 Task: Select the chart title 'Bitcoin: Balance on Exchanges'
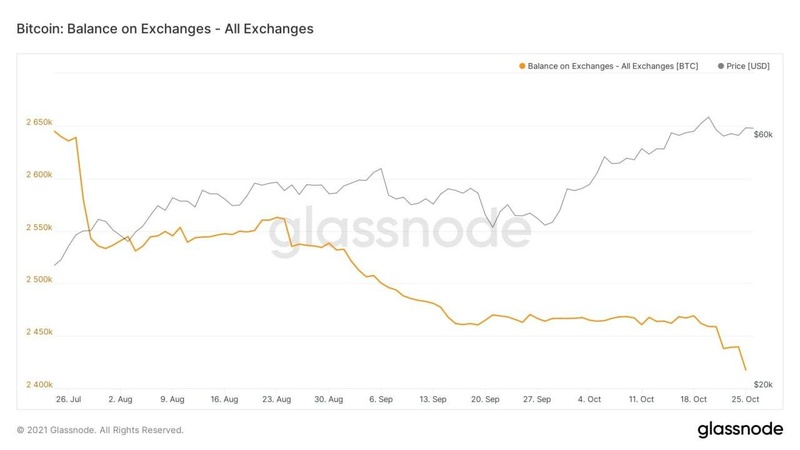(x=165, y=29)
